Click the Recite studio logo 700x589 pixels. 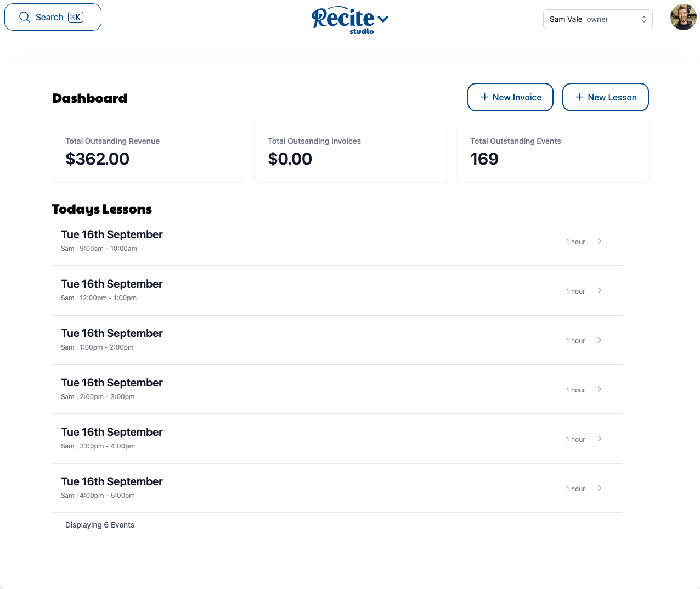click(343, 20)
